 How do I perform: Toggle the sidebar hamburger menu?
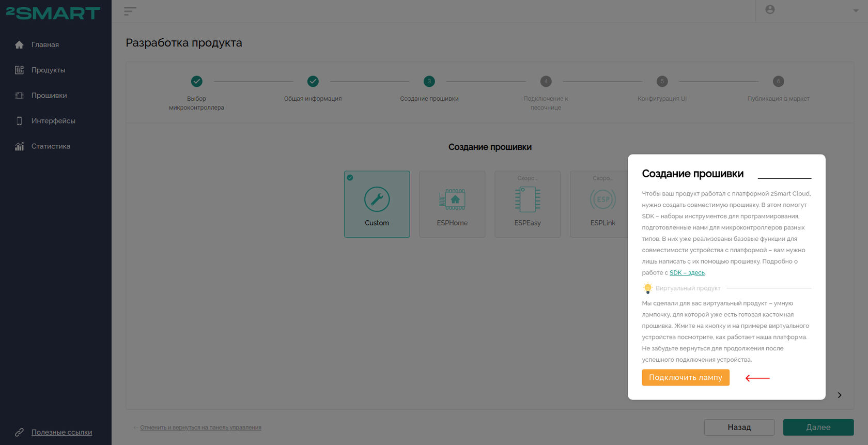click(x=130, y=11)
